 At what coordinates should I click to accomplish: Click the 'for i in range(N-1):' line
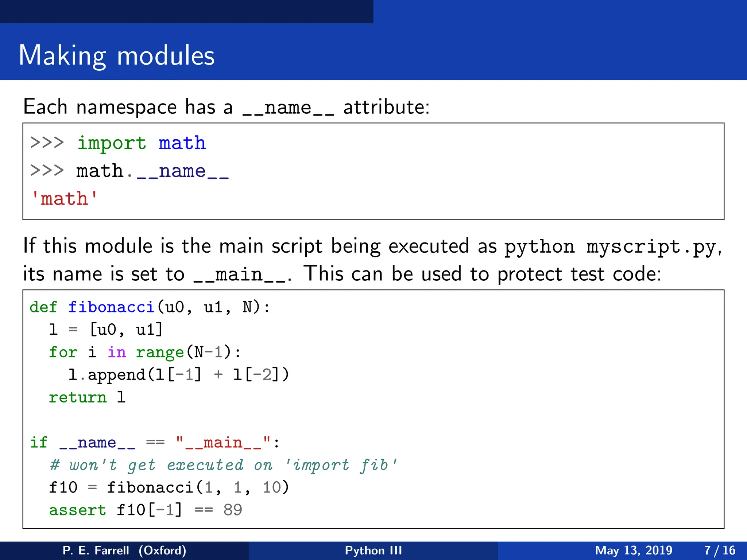pyautogui.click(x=145, y=352)
